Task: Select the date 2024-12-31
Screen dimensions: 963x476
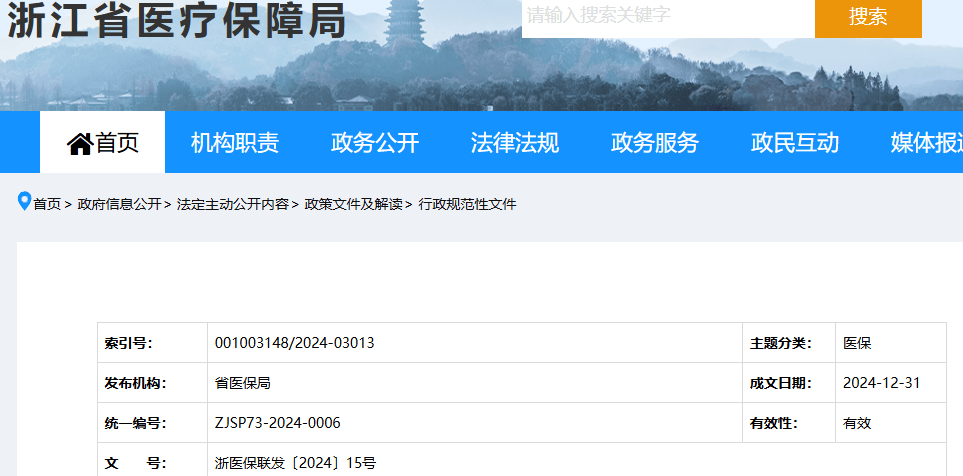Action: pos(881,383)
